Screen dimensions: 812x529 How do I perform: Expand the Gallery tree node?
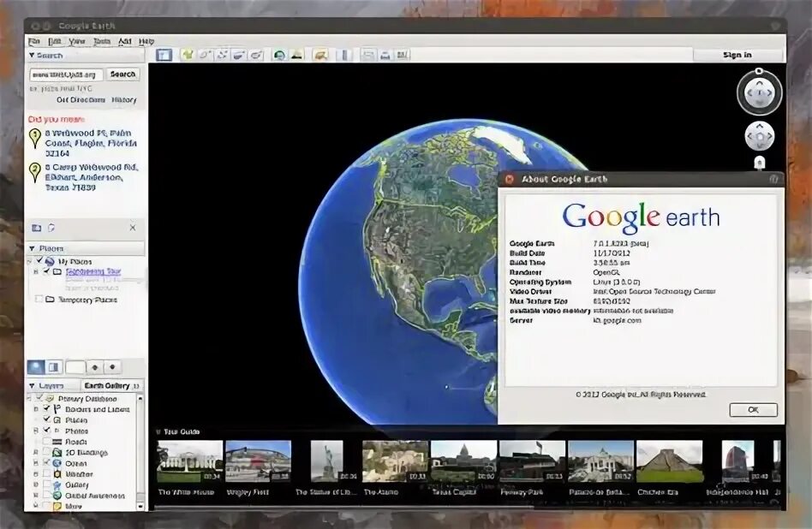pyautogui.click(x=36, y=485)
